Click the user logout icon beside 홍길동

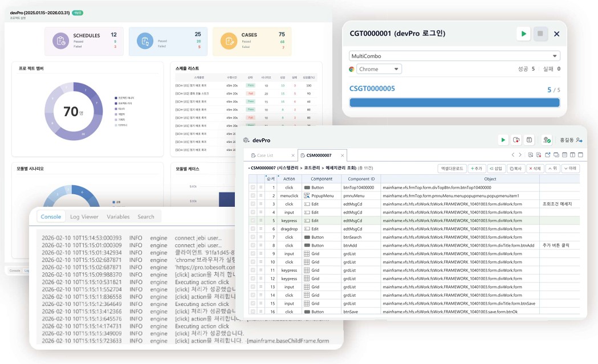[x=579, y=140]
